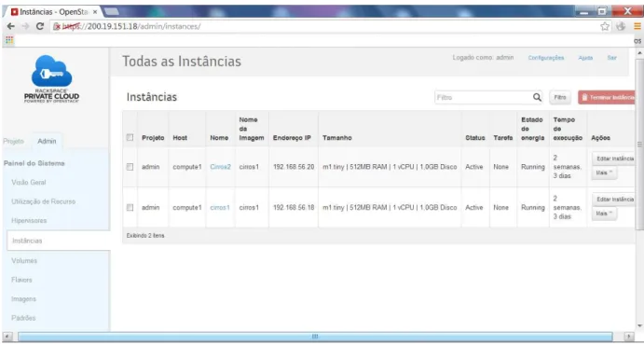Bookmark page with the star icon

pos(605,27)
